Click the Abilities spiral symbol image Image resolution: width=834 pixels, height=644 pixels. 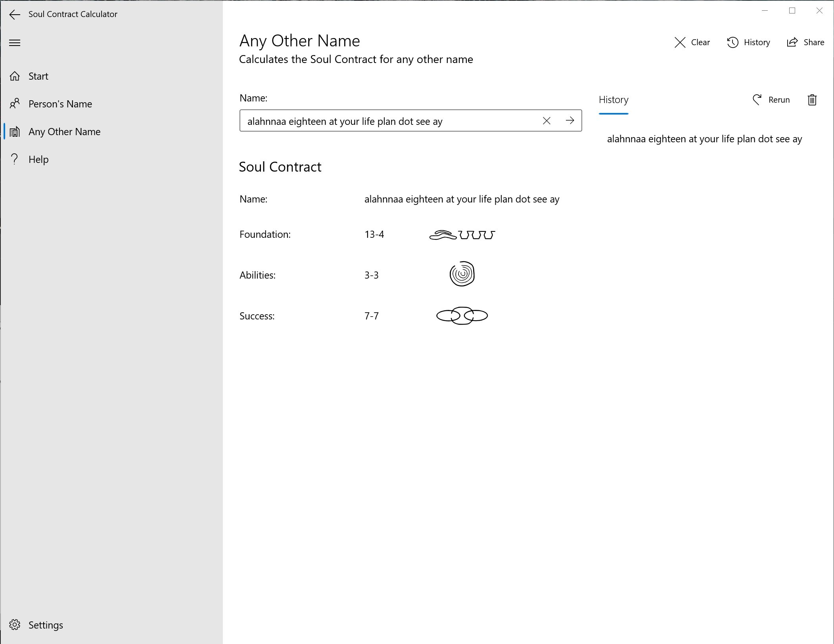tap(462, 274)
